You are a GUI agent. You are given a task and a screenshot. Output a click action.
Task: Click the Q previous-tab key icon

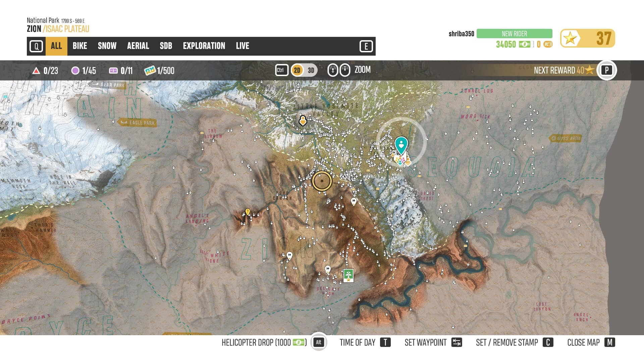pyautogui.click(x=36, y=46)
